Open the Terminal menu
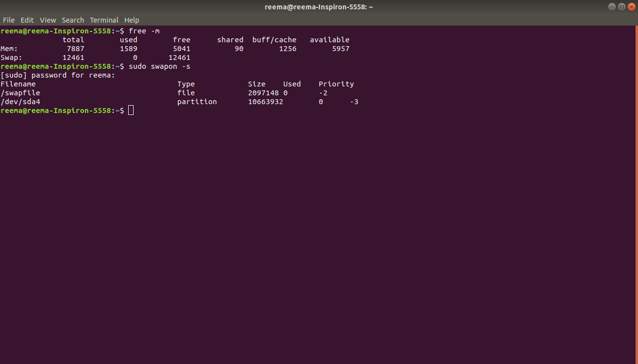Viewport: 638px width, 364px height. [104, 20]
